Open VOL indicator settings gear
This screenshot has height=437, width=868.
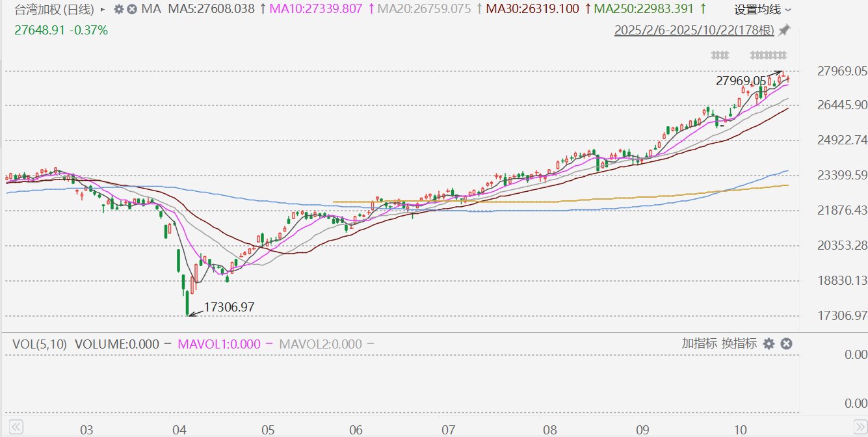point(769,344)
